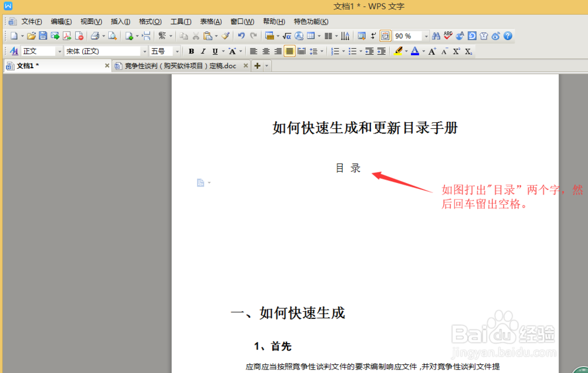
Task: Open the 文件(F) menu
Action: [32, 22]
